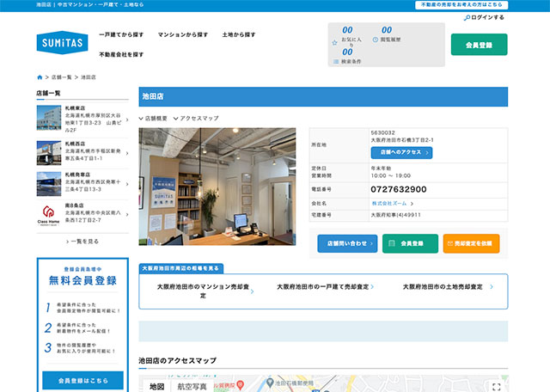The width and height of the screenshot is (550, 392).
Task: Click the chevron beside 札幌東店
Action: (127, 119)
